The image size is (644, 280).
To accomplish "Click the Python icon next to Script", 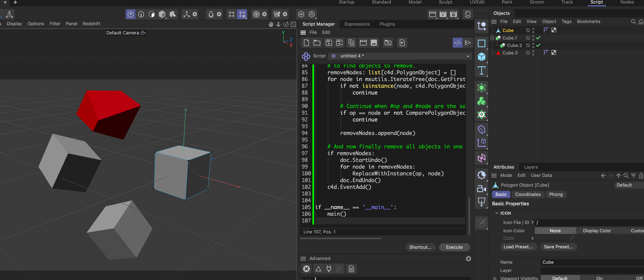I will (306, 56).
